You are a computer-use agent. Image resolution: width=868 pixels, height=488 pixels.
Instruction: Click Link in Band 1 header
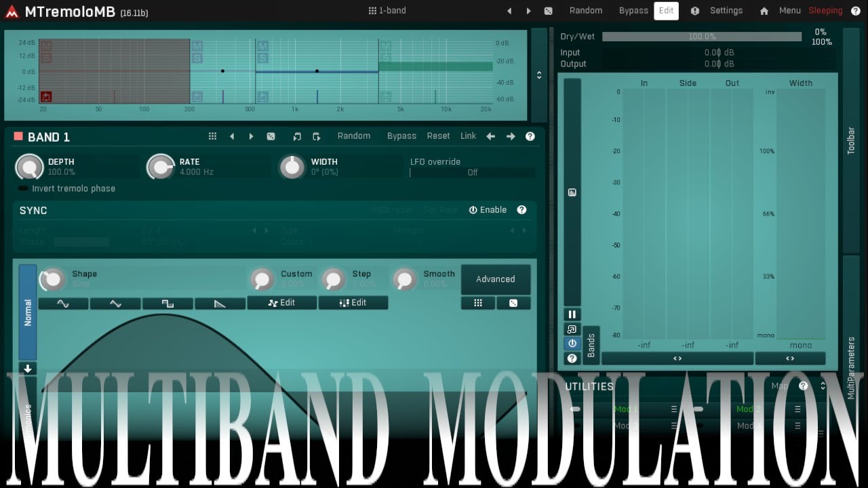(469, 136)
